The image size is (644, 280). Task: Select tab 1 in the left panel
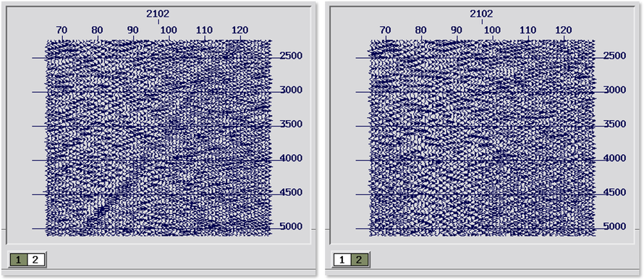[x=19, y=260]
